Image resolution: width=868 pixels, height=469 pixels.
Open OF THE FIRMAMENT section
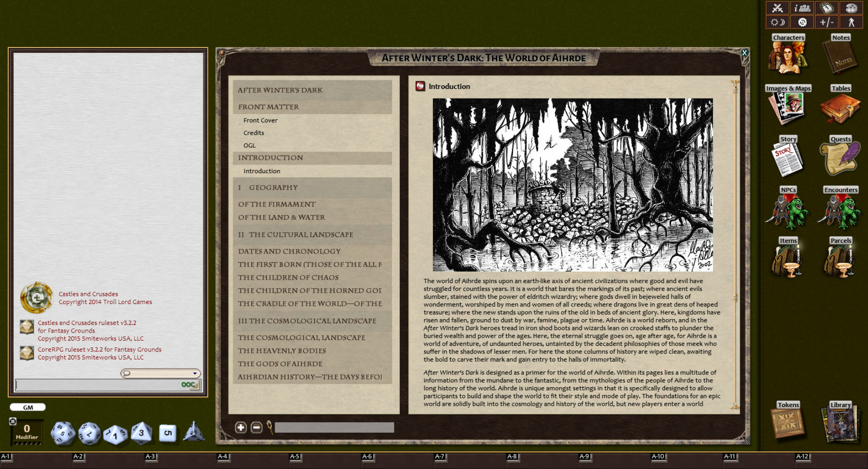(312, 204)
